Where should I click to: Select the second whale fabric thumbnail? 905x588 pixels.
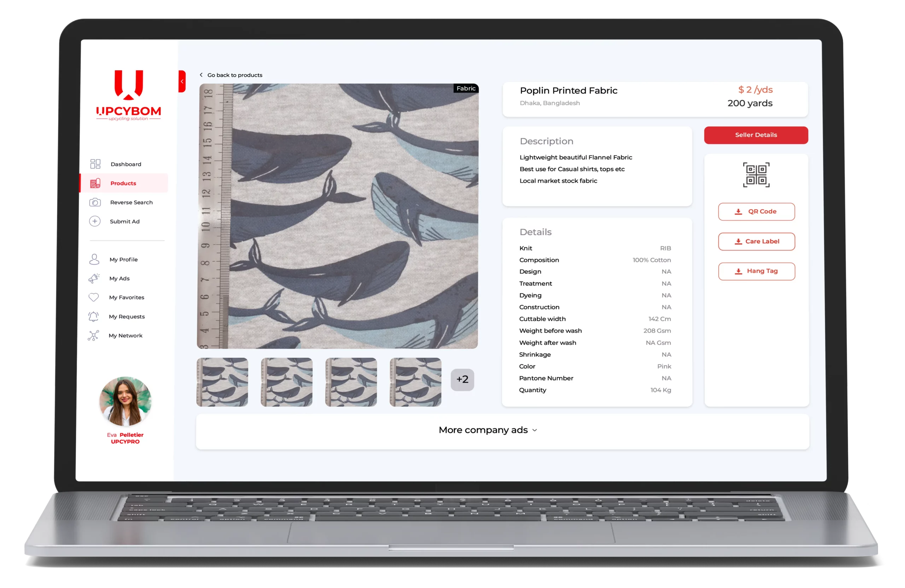(286, 382)
